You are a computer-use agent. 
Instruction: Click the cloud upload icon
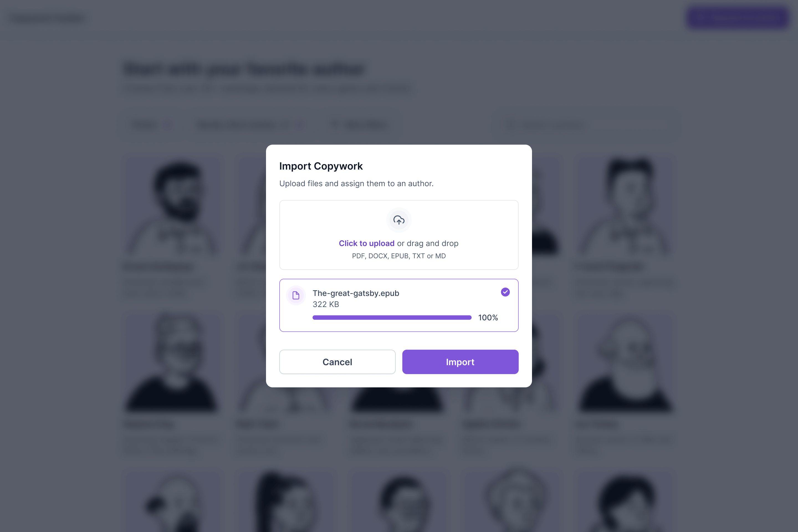click(399, 220)
